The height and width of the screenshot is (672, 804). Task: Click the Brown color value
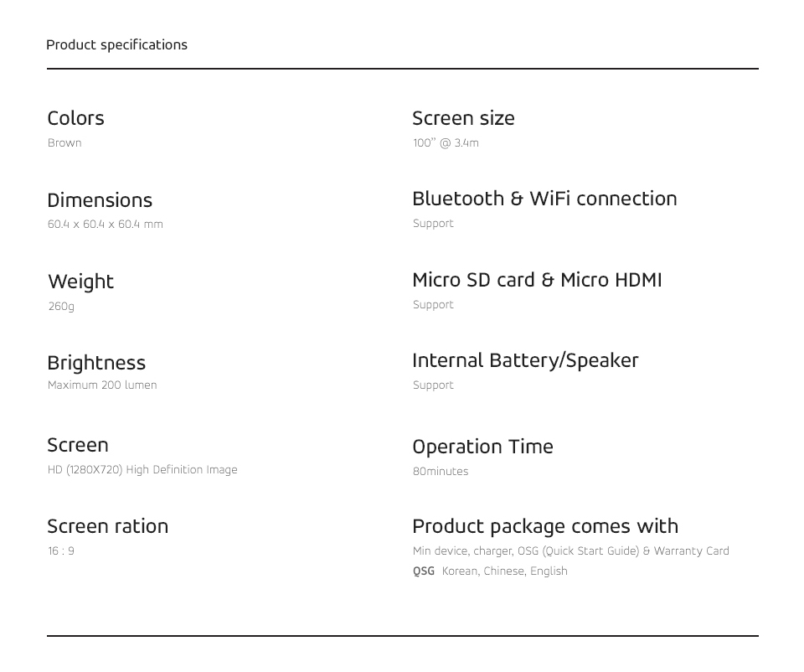click(x=64, y=143)
